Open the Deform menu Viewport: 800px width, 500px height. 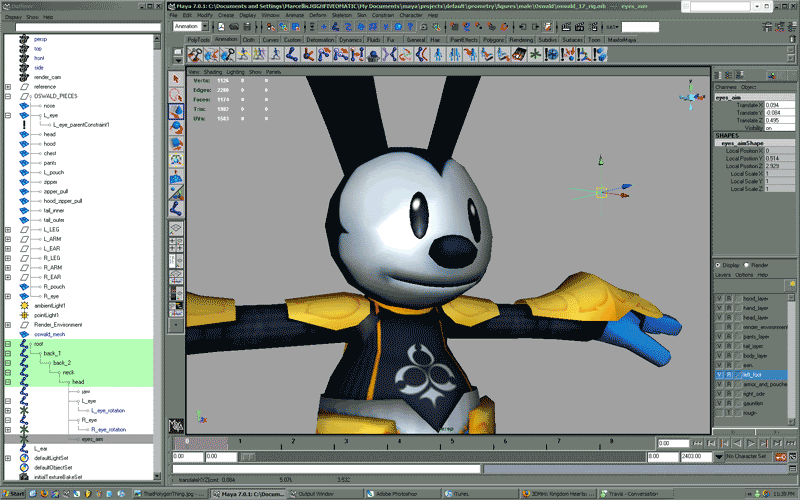(x=317, y=15)
